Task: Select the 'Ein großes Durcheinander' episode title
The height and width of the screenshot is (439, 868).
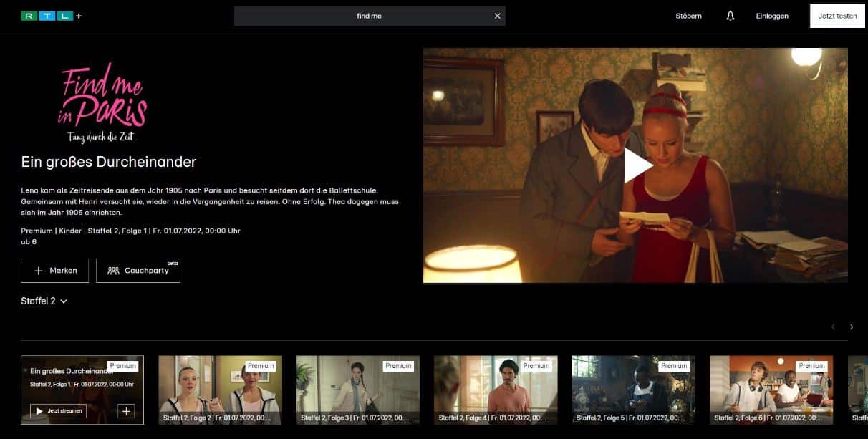Action: tap(109, 162)
